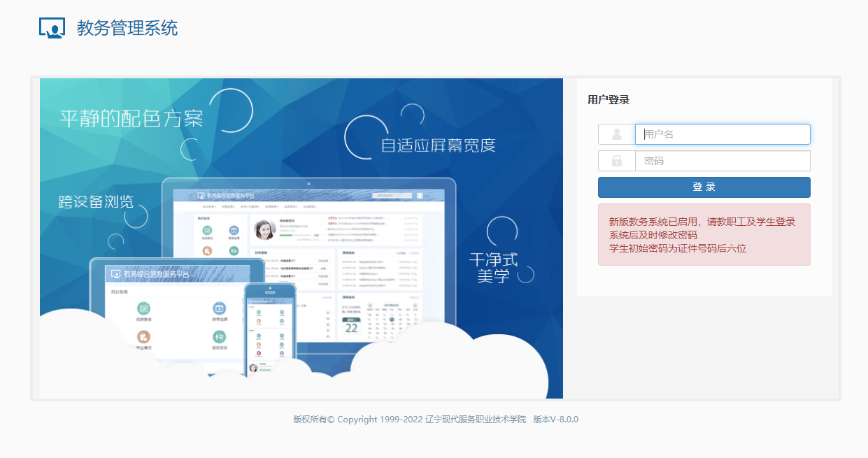Focus the 用户名 input field
868x458 pixels.
tap(723, 134)
